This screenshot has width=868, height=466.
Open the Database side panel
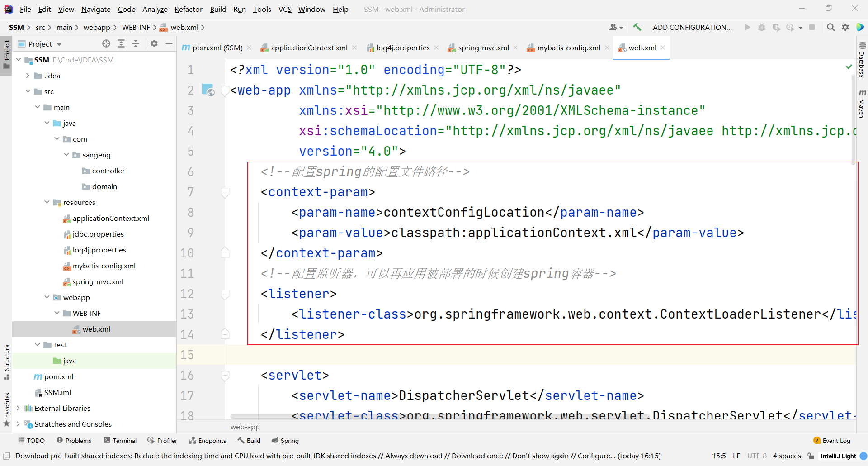click(x=862, y=59)
